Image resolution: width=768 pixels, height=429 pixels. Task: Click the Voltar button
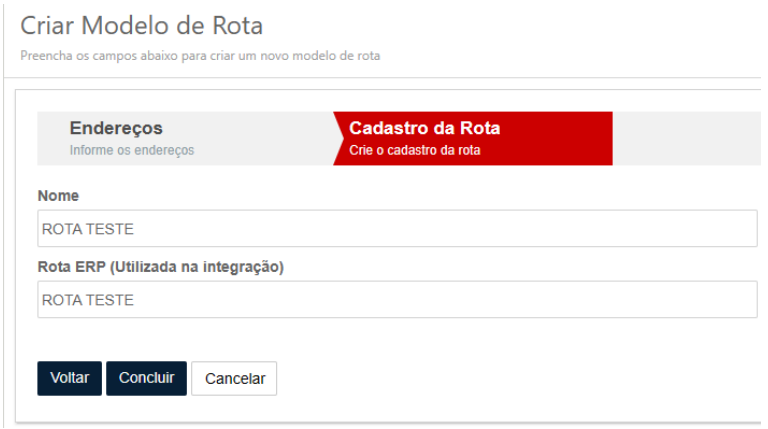69,378
